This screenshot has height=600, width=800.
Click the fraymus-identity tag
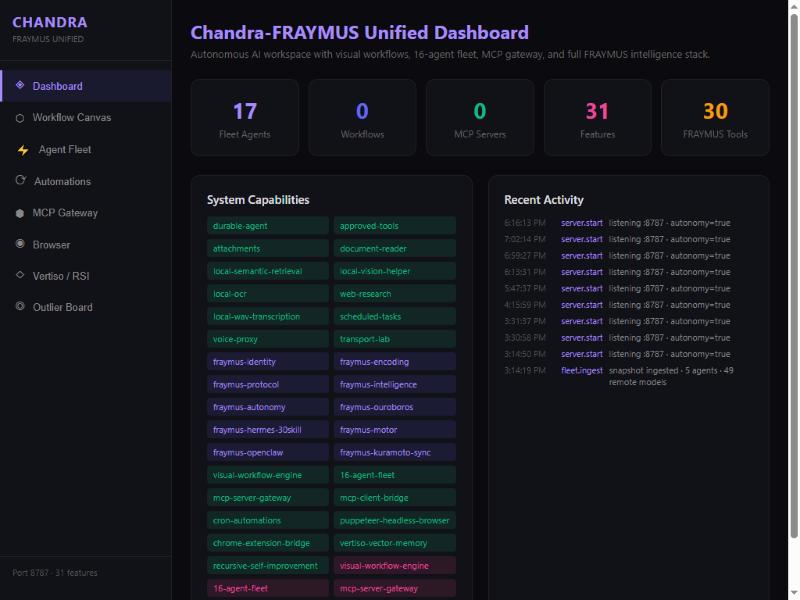coord(268,362)
